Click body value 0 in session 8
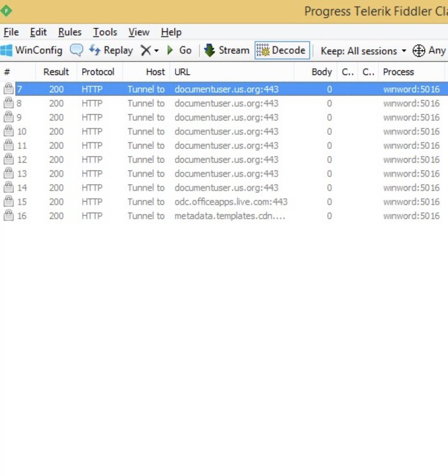This screenshot has width=448, height=476. (x=329, y=104)
